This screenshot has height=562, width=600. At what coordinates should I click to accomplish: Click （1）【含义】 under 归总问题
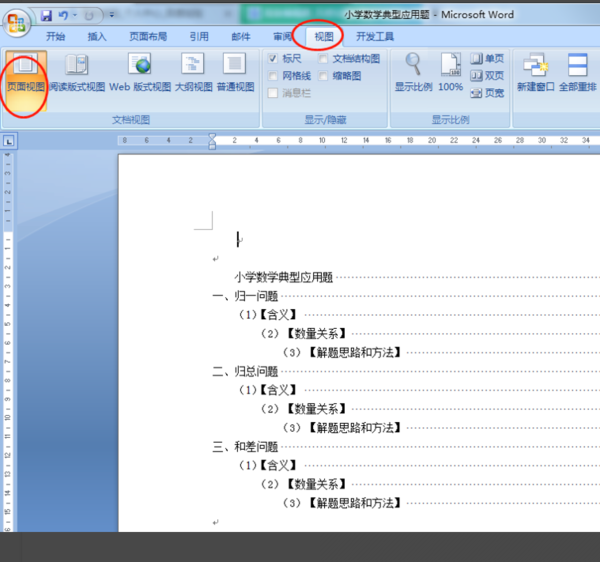coord(267,390)
